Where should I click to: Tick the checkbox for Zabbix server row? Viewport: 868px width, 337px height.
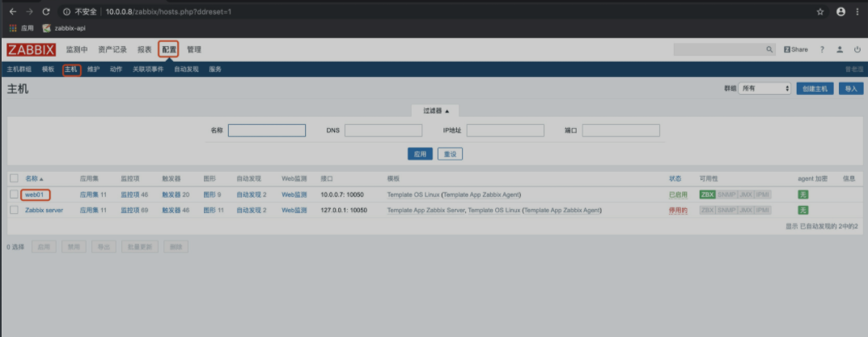coord(14,210)
